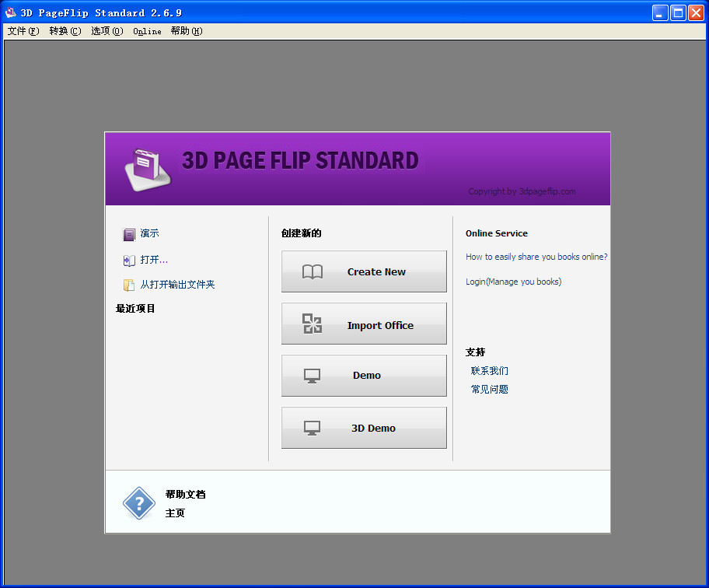Click the purple book icon beside 演示

pos(129,234)
